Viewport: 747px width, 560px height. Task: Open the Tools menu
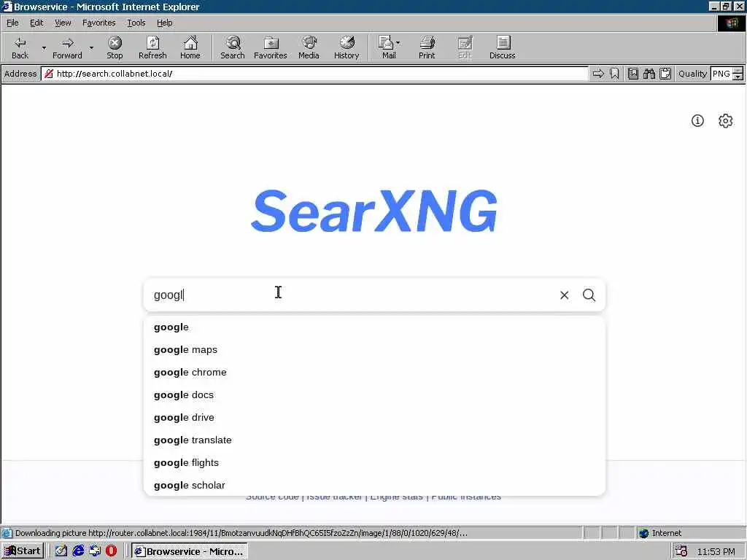[x=136, y=23]
